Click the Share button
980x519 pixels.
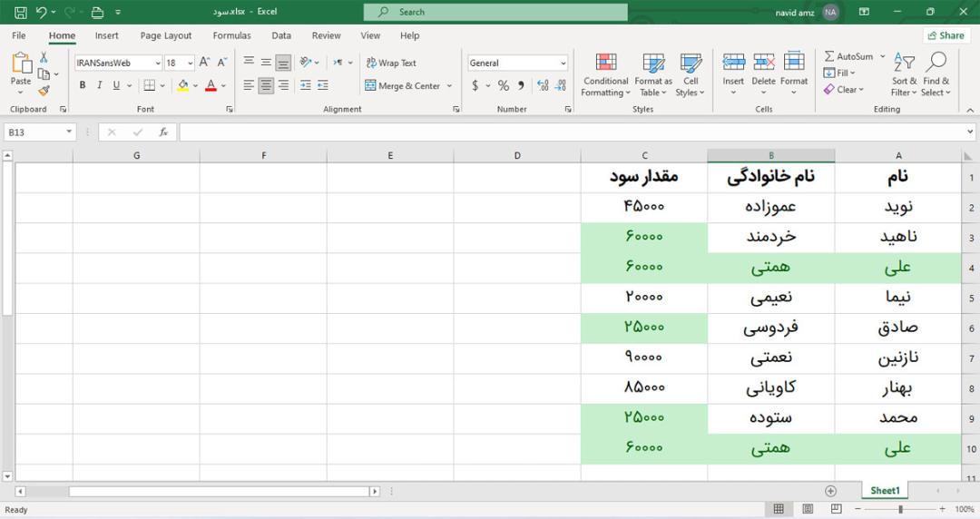[946, 35]
